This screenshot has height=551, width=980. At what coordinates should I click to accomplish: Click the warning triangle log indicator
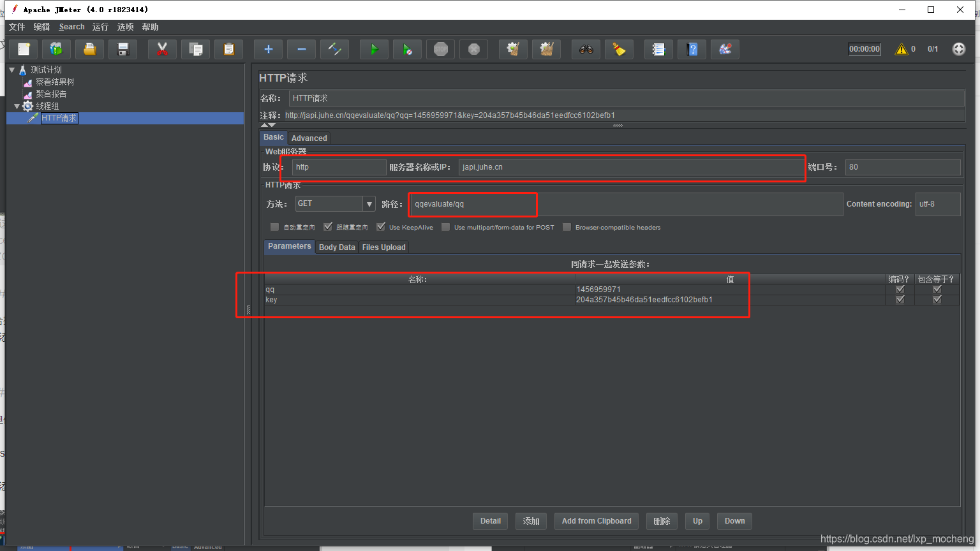pyautogui.click(x=901, y=49)
